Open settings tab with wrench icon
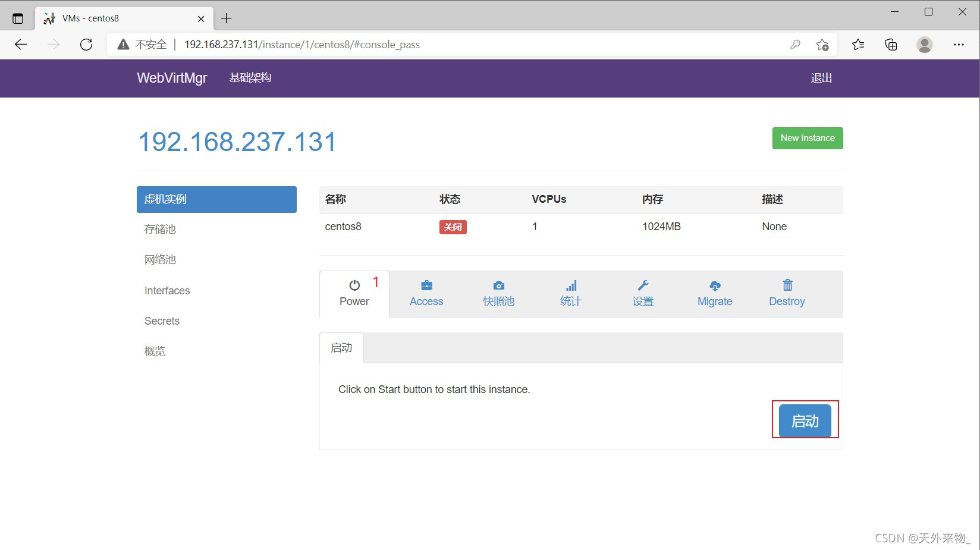The height and width of the screenshot is (550, 980). pyautogui.click(x=643, y=294)
